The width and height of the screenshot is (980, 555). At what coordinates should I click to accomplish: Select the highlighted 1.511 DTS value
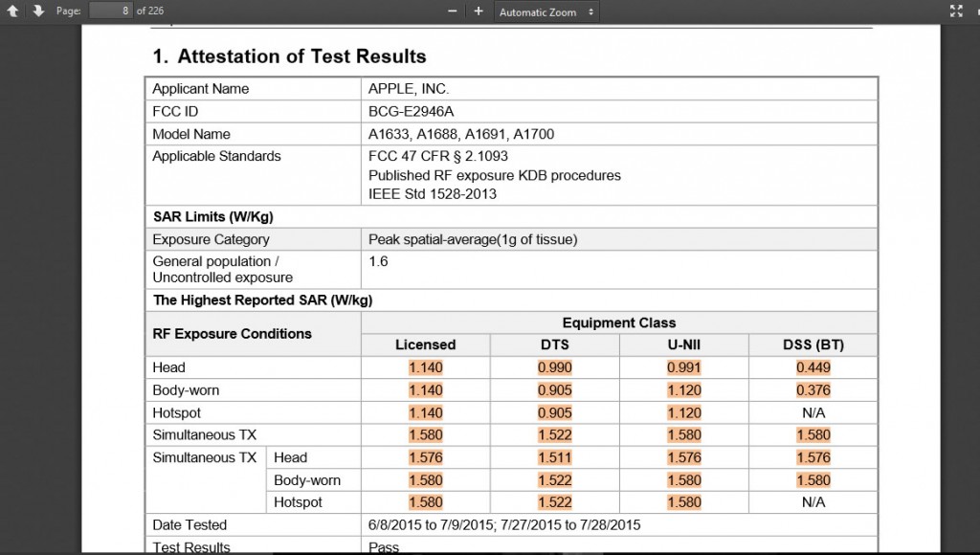tap(554, 457)
